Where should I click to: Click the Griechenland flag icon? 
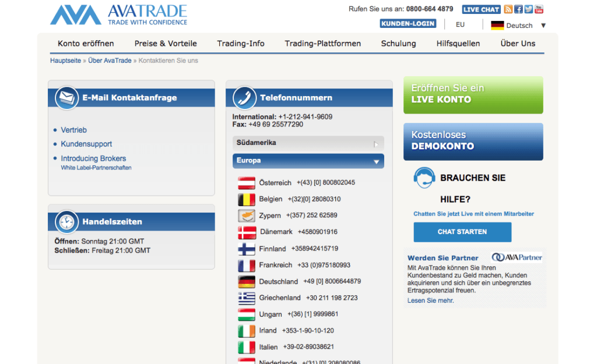(x=247, y=298)
